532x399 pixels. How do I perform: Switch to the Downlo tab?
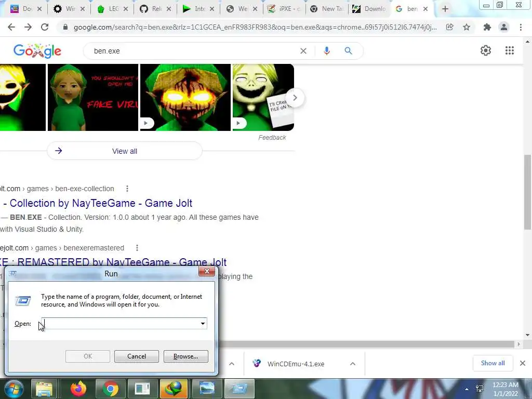370,9
